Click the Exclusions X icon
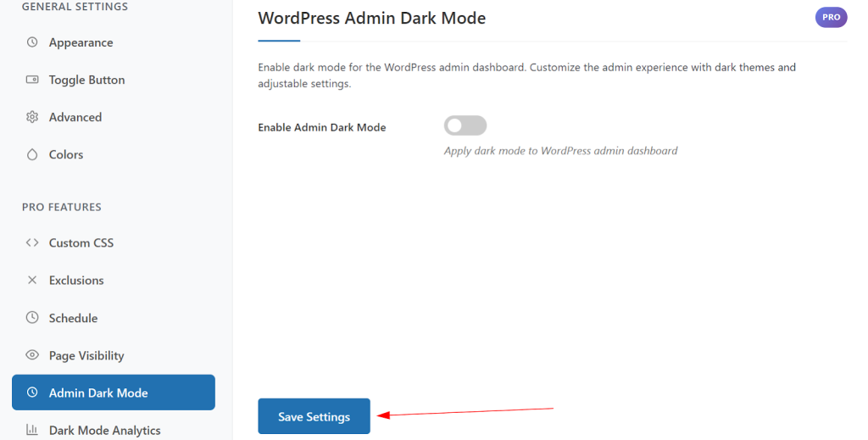 tap(32, 280)
